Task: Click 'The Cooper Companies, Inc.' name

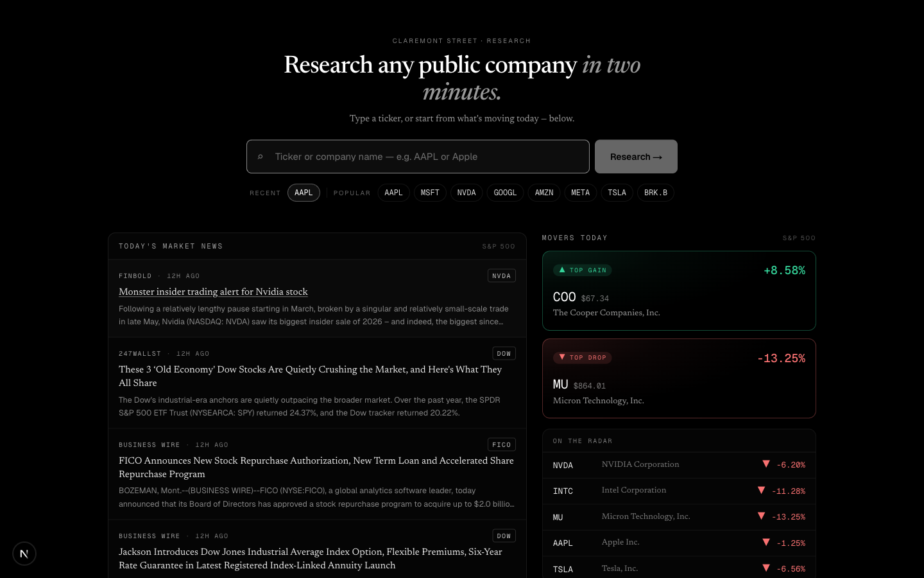Action: (606, 313)
